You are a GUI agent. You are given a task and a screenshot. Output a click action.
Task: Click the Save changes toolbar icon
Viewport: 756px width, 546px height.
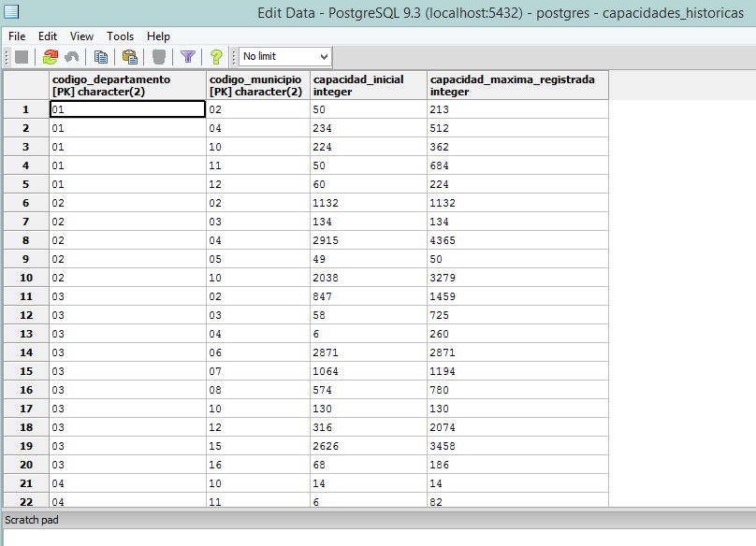pos(22,57)
